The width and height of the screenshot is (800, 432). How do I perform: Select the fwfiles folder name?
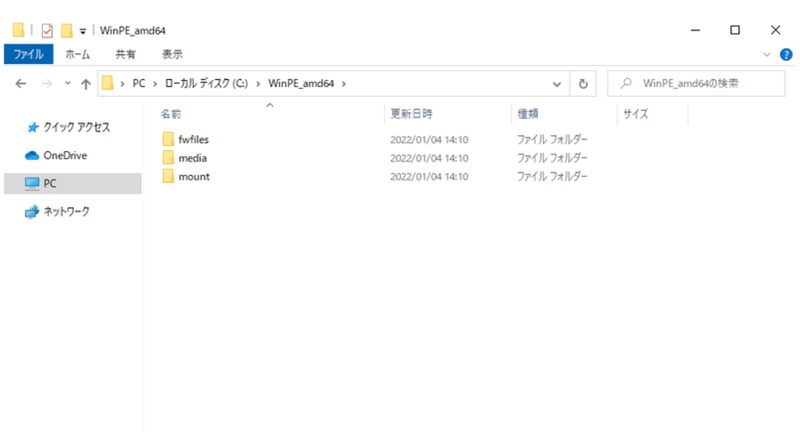(x=193, y=139)
